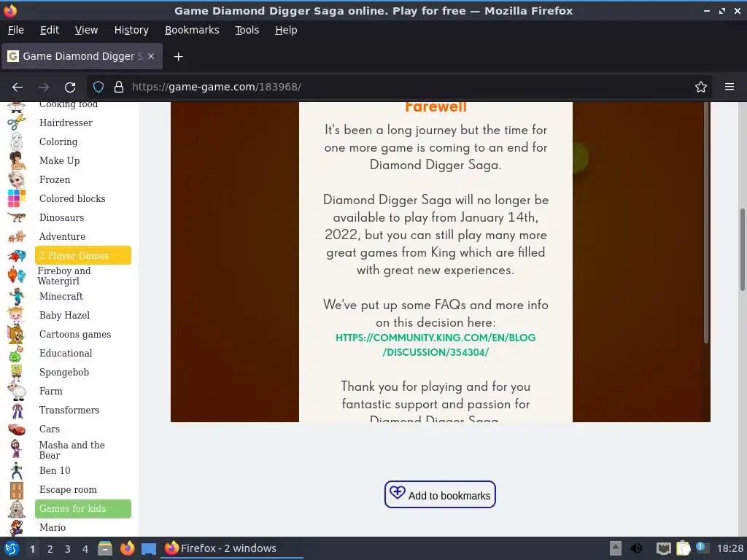747x560 pixels.
Task: Open the network tray icon
Action: [x=663, y=548]
